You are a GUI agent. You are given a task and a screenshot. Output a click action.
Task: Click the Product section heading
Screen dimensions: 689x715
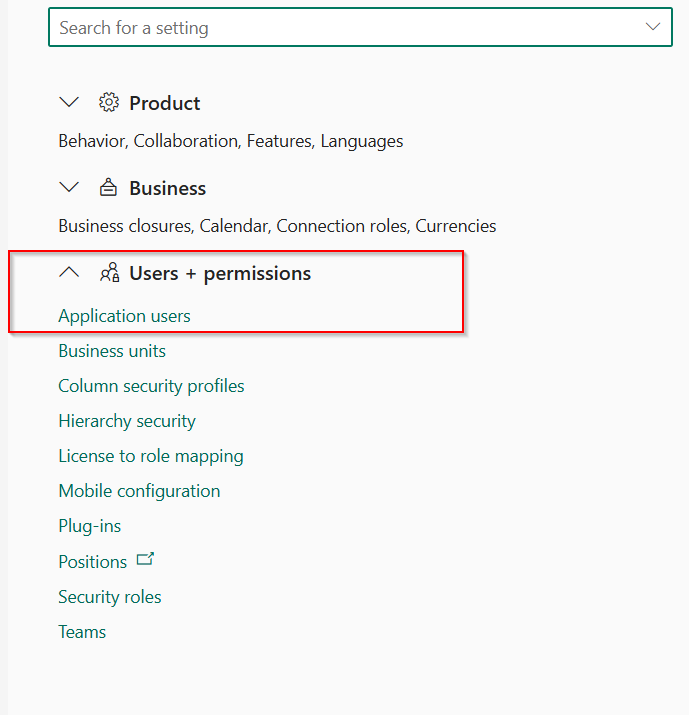coord(165,103)
